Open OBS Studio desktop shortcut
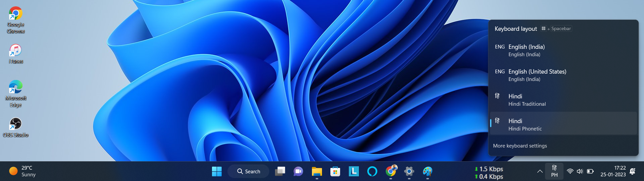644x181 pixels. (x=15, y=127)
